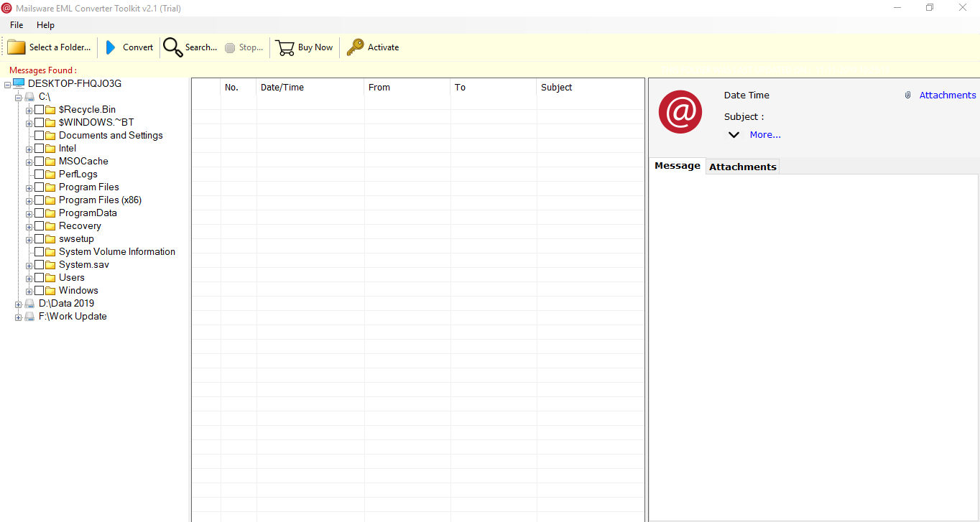Check the Documents and Settings checkbox
The image size is (980, 522).
(x=39, y=136)
